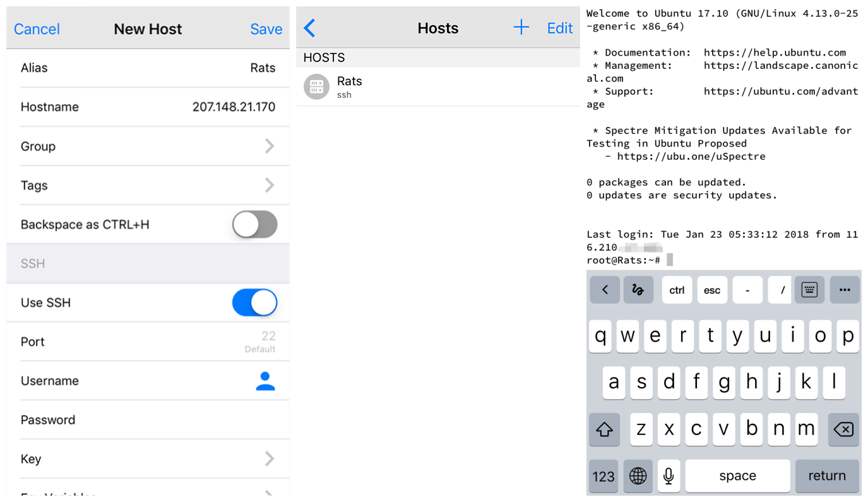The width and height of the screenshot is (868, 502).
Task: Open the Rats host server icon
Action: pyautogui.click(x=316, y=87)
